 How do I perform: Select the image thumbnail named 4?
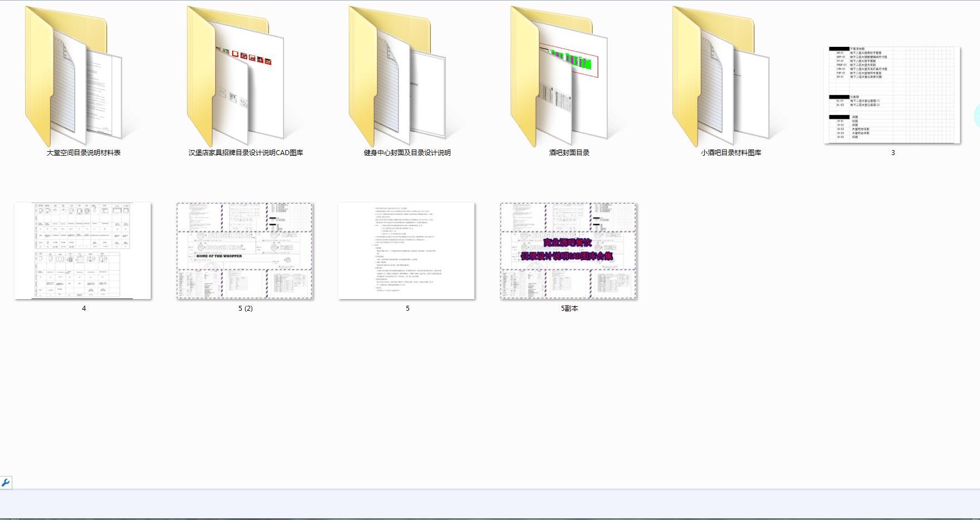point(83,251)
